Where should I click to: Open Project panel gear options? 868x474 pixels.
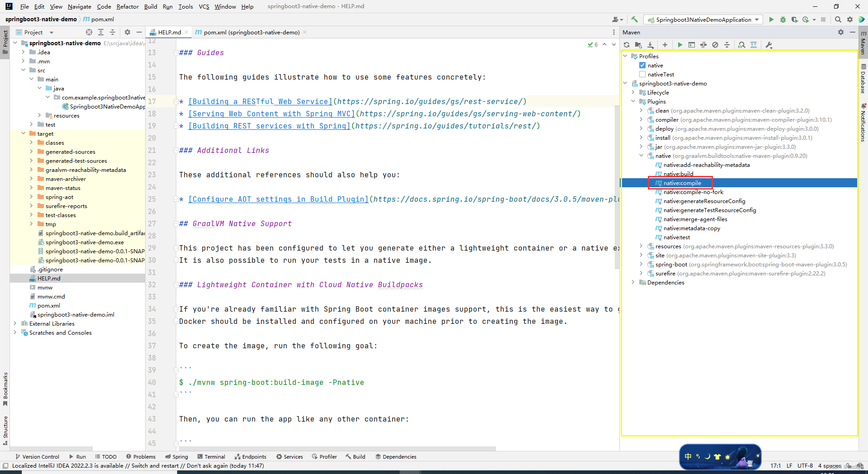click(x=127, y=32)
